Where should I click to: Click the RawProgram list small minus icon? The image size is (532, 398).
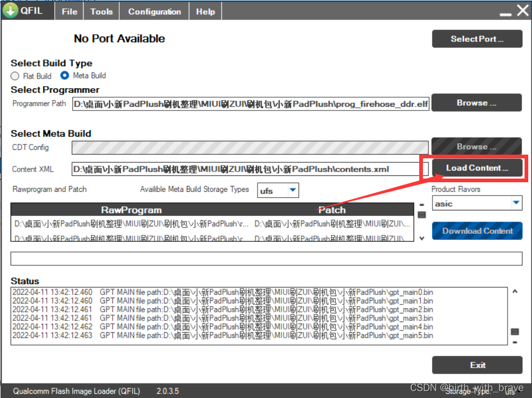point(422,205)
